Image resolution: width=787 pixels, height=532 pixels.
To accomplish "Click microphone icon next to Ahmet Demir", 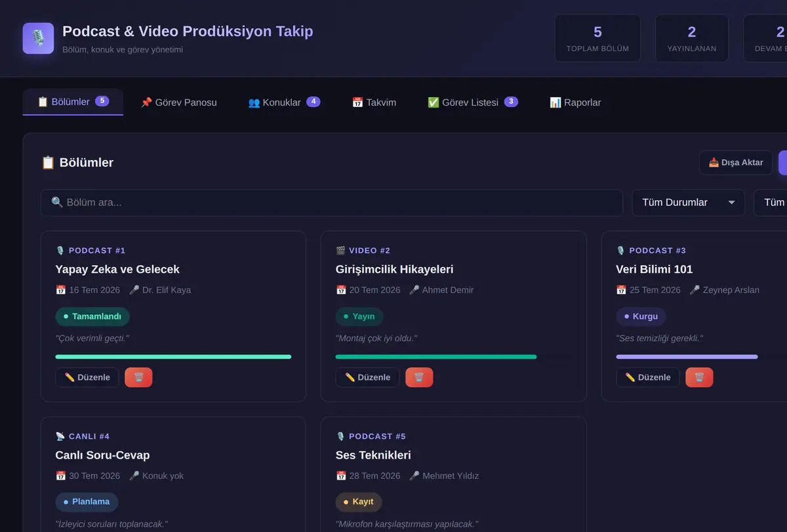I will [x=414, y=290].
